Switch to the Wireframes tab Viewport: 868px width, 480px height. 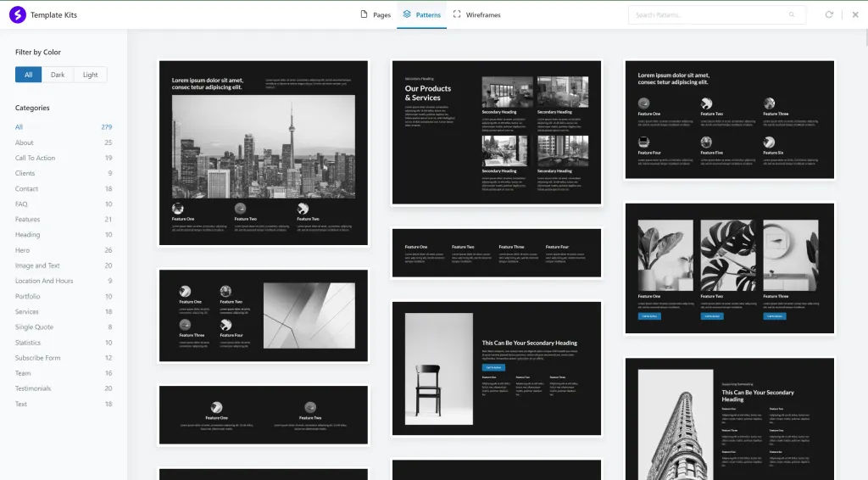[476, 14]
